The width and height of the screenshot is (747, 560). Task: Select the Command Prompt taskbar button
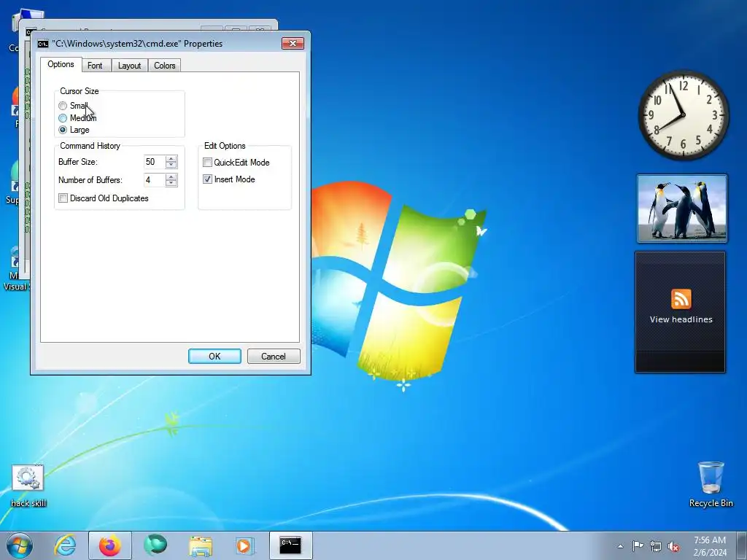tap(290, 545)
